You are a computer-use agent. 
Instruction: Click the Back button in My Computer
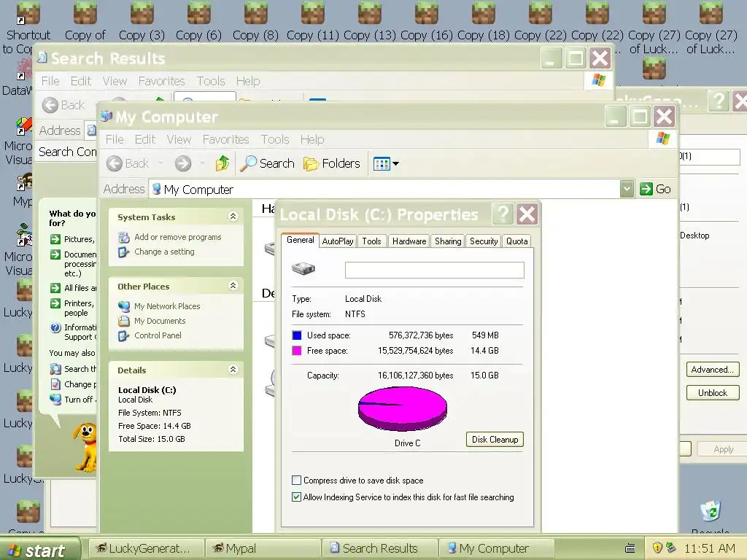128,163
